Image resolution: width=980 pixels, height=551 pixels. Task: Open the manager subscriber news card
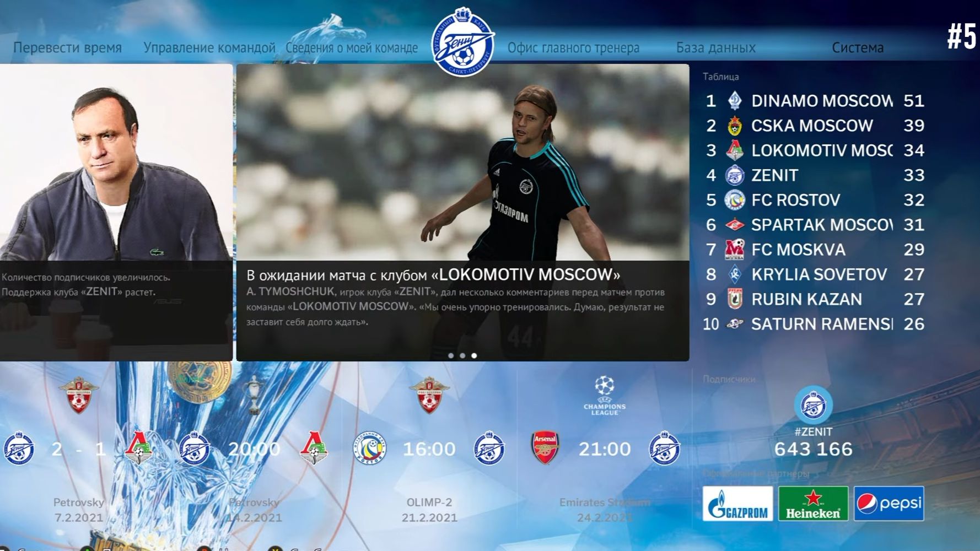pos(116,213)
